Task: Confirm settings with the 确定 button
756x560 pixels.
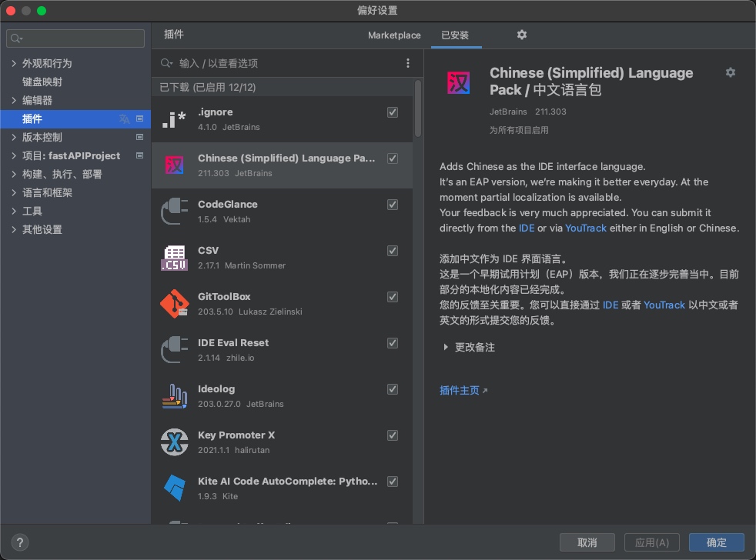Action: tap(716, 542)
